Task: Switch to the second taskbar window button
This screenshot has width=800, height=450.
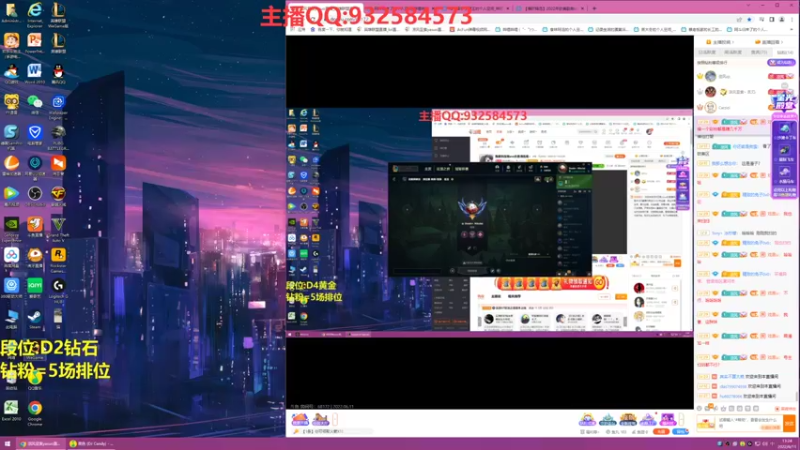Action: coord(91,444)
